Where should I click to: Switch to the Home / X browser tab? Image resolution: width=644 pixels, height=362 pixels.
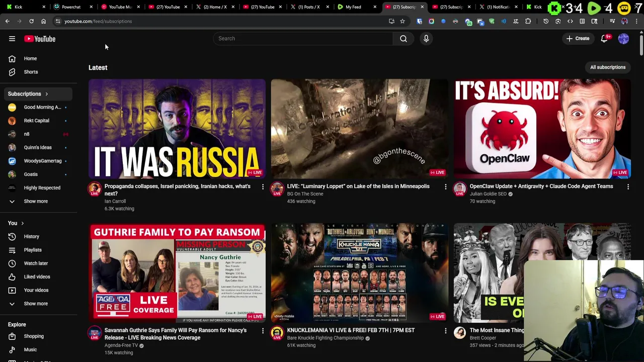(x=215, y=7)
